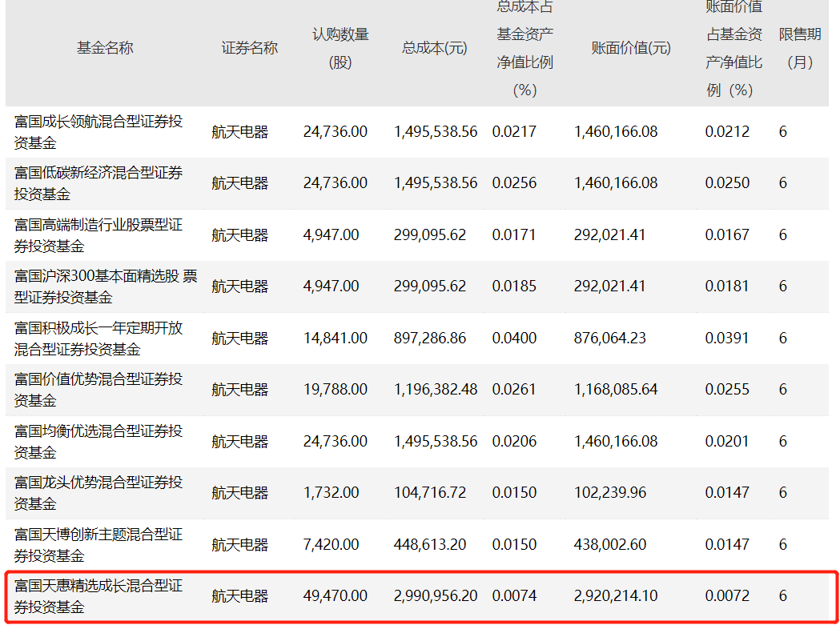Select fund name 富国龙头优势混合型证券投资基金
The width and height of the screenshot is (840, 625).
tap(98, 493)
